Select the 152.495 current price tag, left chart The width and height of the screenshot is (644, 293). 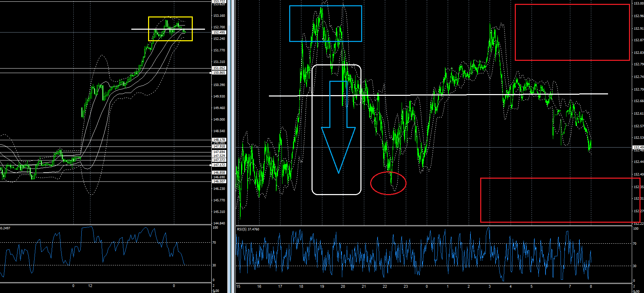[x=219, y=33]
